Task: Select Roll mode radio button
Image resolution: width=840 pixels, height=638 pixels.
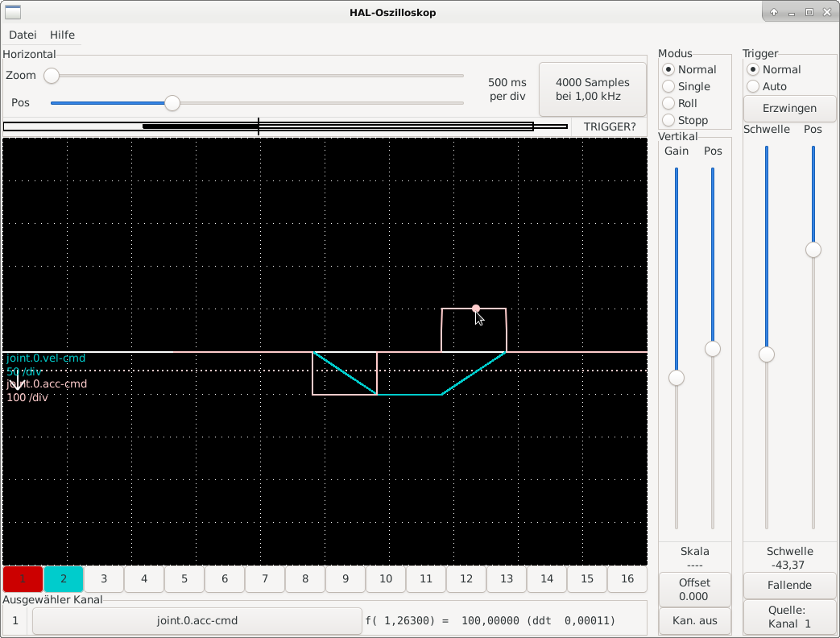Action: pyautogui.click(x=668, y=103)
